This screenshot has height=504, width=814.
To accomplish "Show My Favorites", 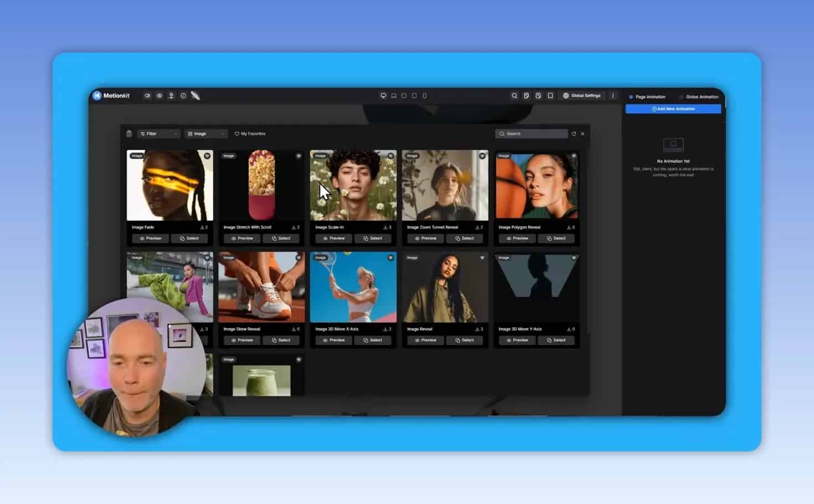I will 250,134.
